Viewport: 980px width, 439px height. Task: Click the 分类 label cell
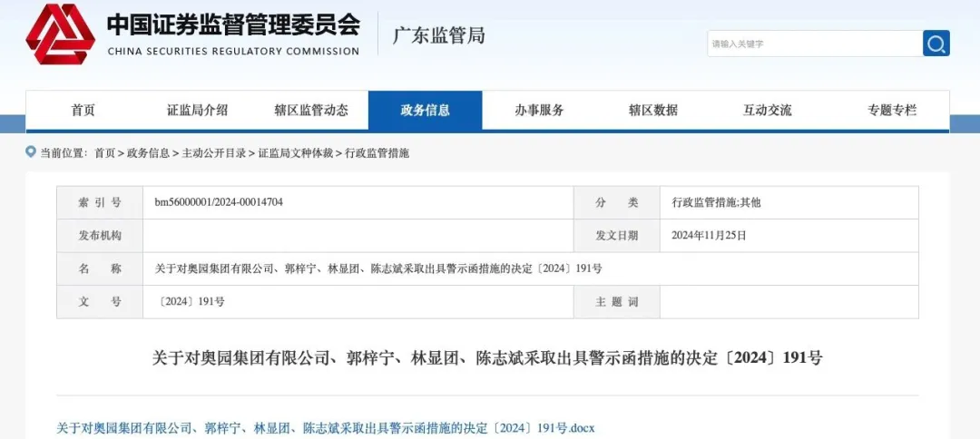617,202
